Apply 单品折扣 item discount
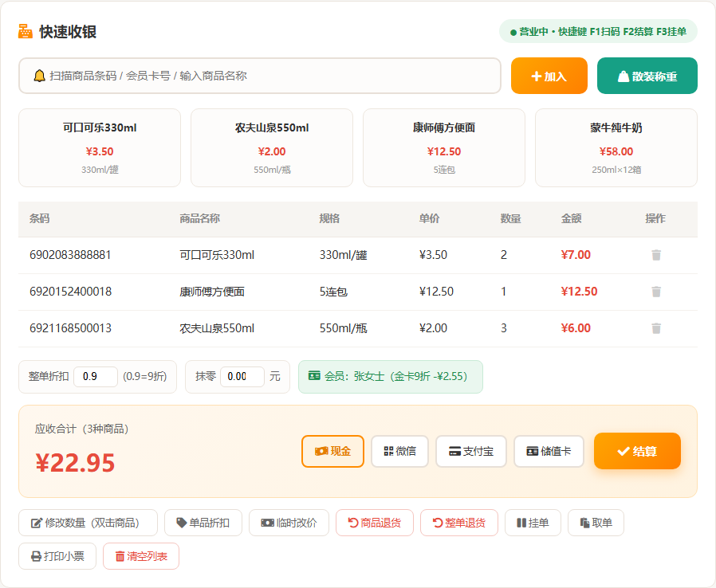This screenshot has height=588, width=716. (x=203, y=523)
